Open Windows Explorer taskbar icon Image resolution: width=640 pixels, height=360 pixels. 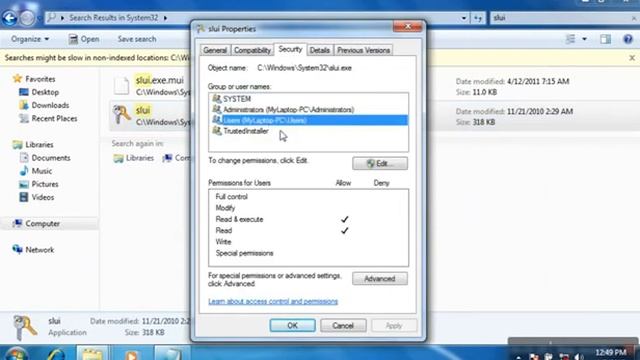coord(92,353)
